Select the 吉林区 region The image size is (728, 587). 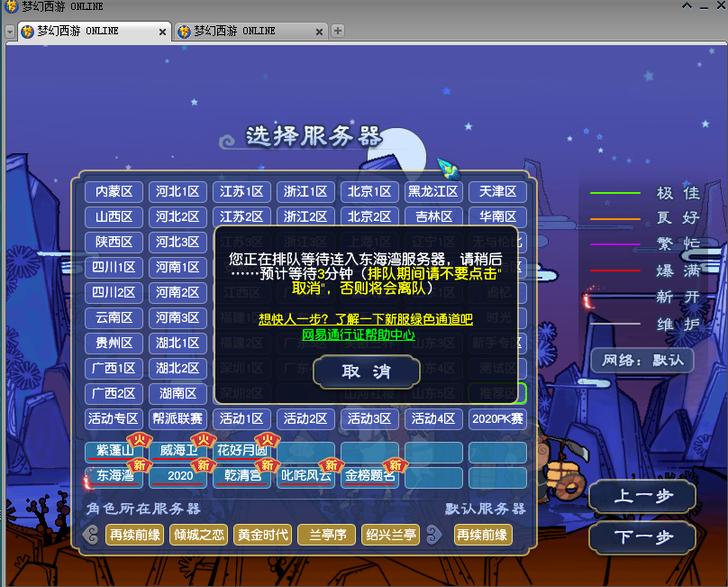(x=433, y=216)
